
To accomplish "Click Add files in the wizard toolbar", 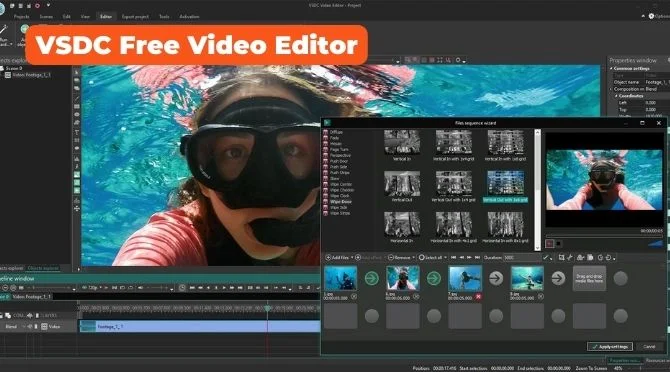I will click(337, 258).
